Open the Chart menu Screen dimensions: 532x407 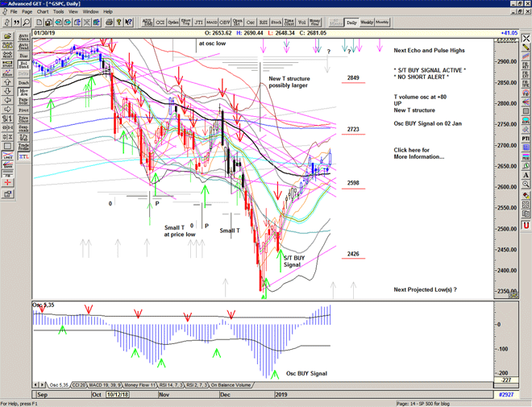point(43,12)
